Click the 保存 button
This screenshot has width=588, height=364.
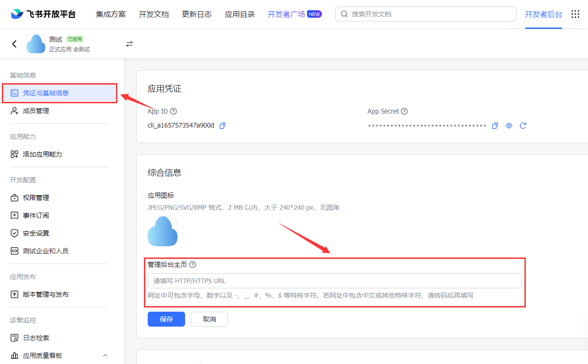point(166,319)
